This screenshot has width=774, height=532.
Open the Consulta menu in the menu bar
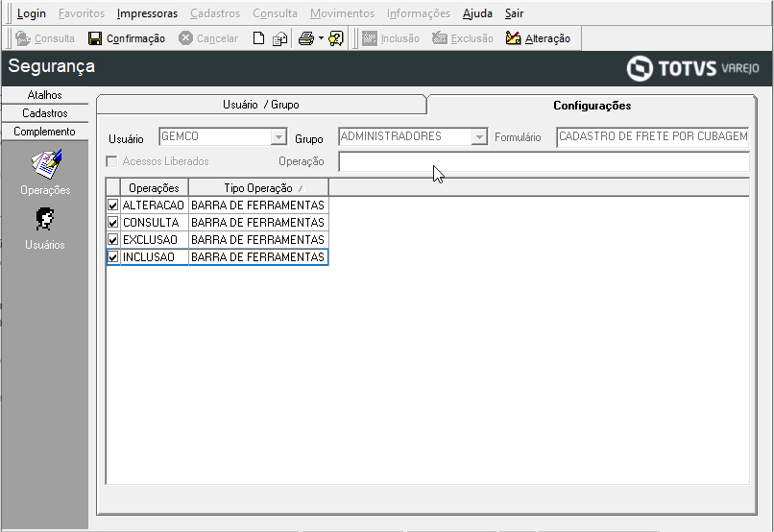click(275, 13)
